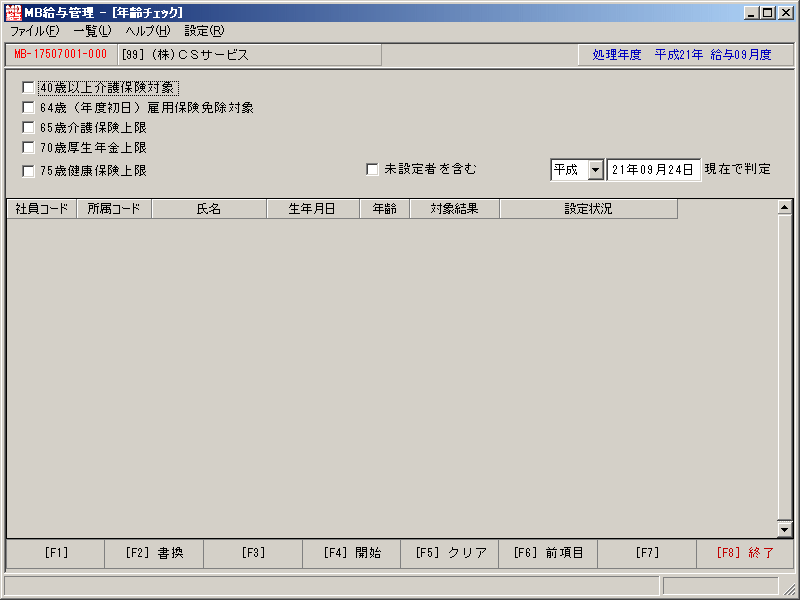Click the blank [F3] function button
The image size is (800, 600).
[253, 553]
